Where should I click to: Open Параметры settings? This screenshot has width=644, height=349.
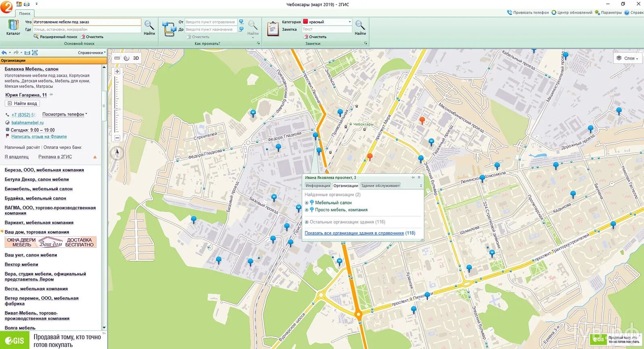point(608,12)
